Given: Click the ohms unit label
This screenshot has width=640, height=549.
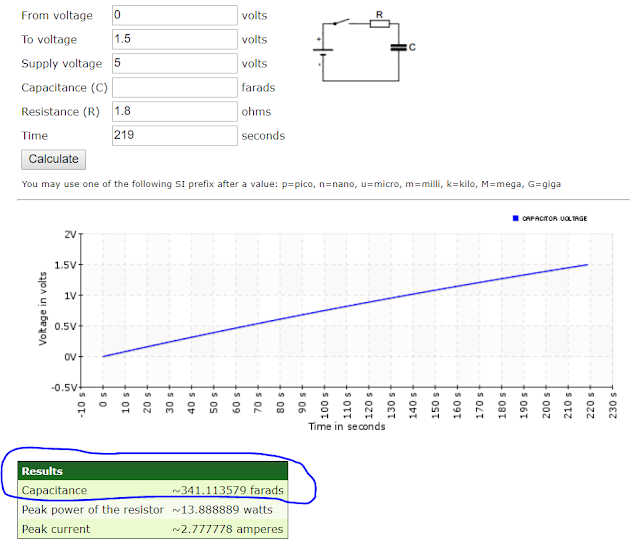Looking at the screenshot, I should [x=256, y=112].
